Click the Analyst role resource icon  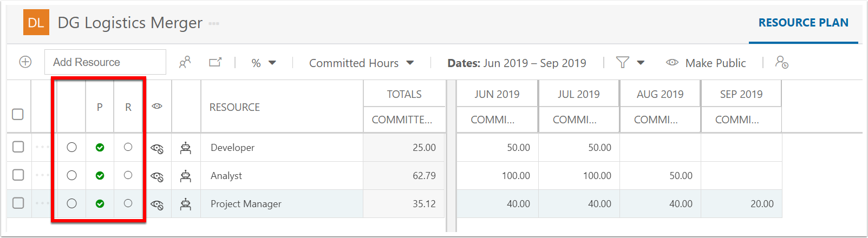point(186,176)
